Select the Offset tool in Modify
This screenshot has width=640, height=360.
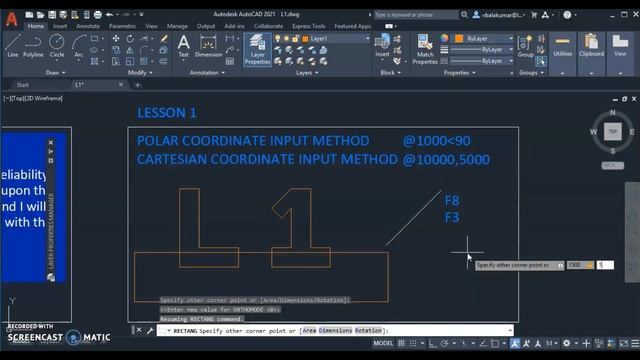click(x=164, y=62)
